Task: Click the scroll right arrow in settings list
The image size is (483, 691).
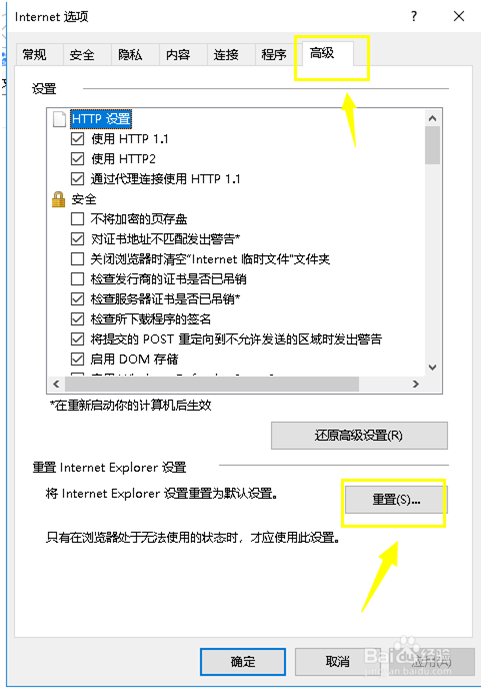Action: pos(416,384)
